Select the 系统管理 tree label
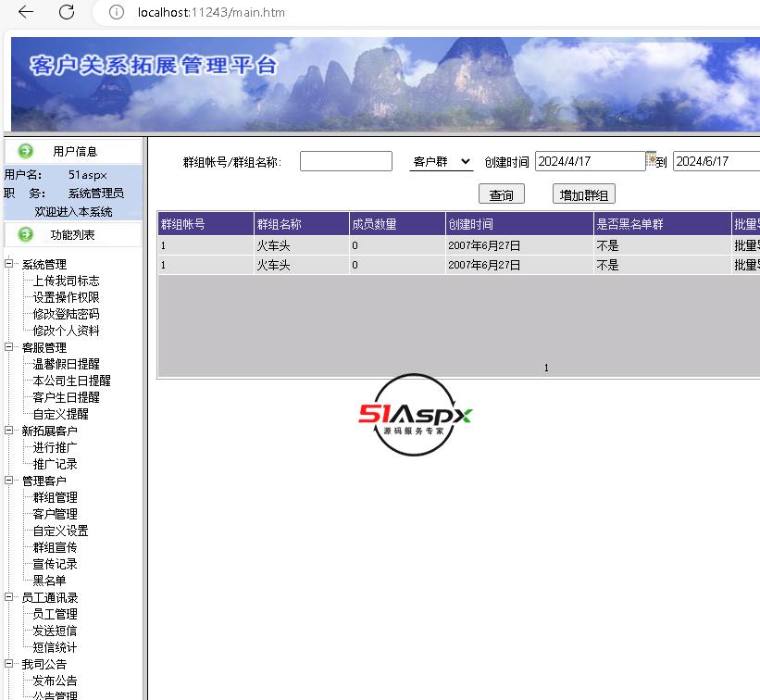The width and height of the screenshot is (760, 700). (44, 264)
